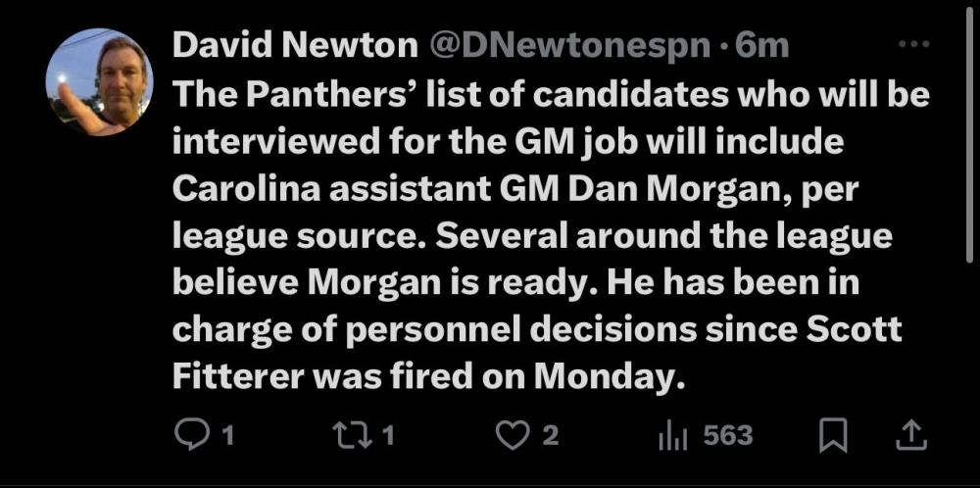This screenshot has width=980, height=488.
Task: Open the @DNewtonespn handle link
Action: [x=568, y=45]
